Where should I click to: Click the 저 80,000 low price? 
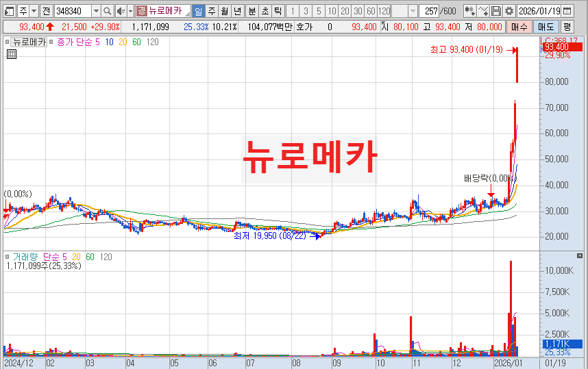coord(483,27)
